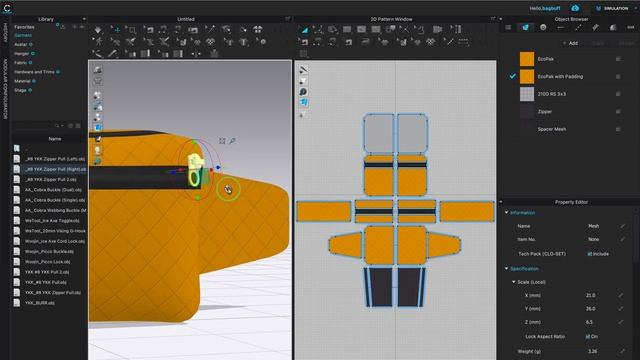Screen dimensions: 640x360
Task: Click the top icon in 2D window vertical toolbar
Action: (303, 70)
